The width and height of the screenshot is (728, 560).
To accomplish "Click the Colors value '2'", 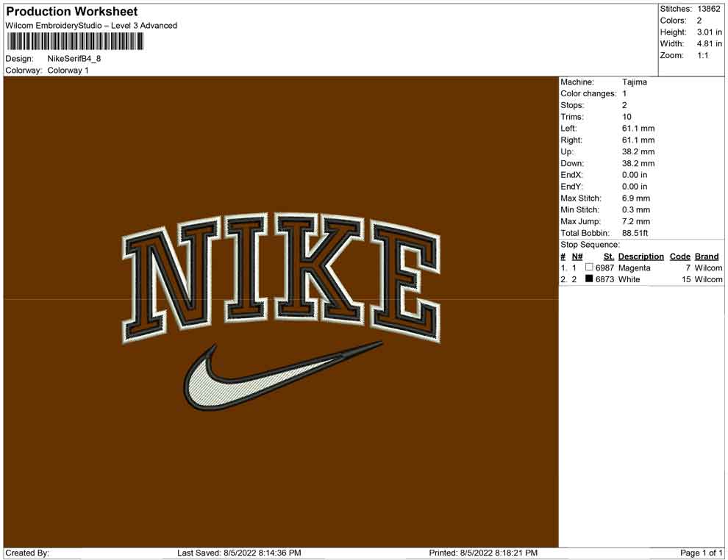I will (699, 21).
